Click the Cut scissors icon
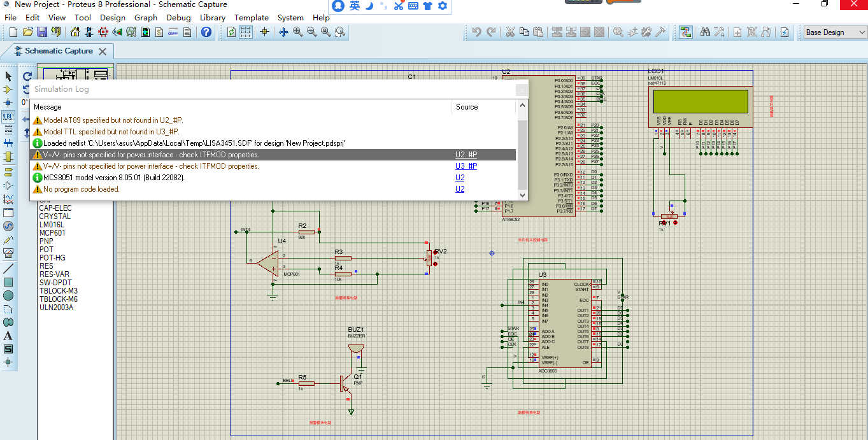The height and width of the screenshot is (440, 868). 510,32
